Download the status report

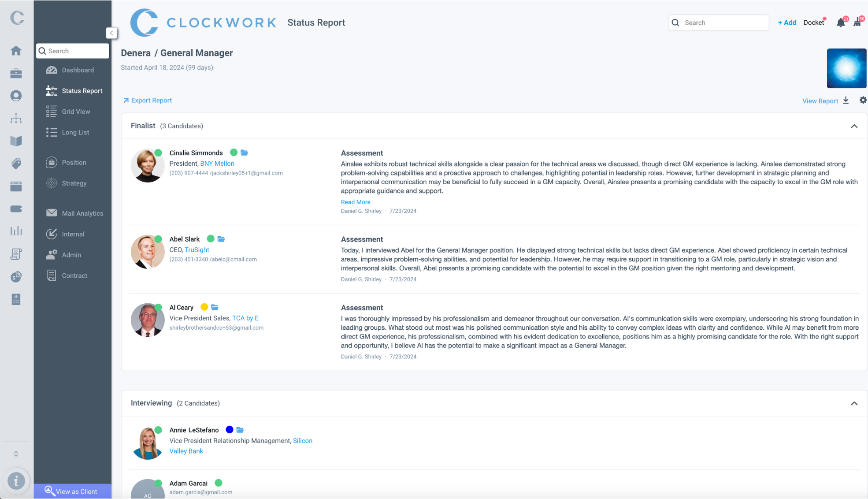846,101
